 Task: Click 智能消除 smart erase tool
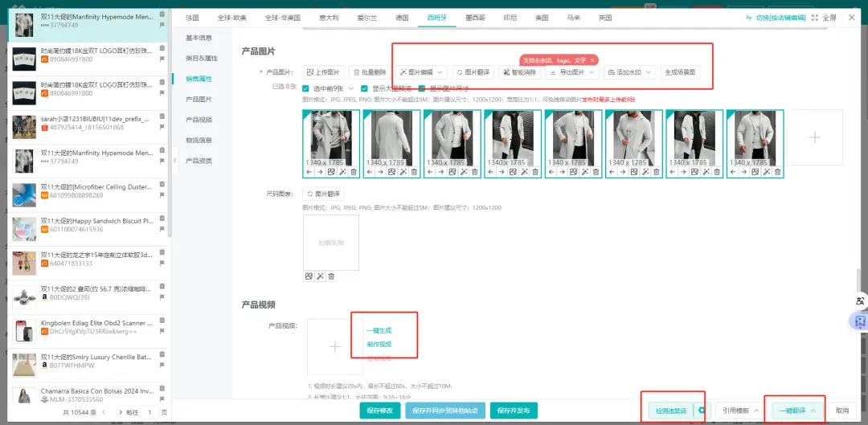(x=519, y=72)
